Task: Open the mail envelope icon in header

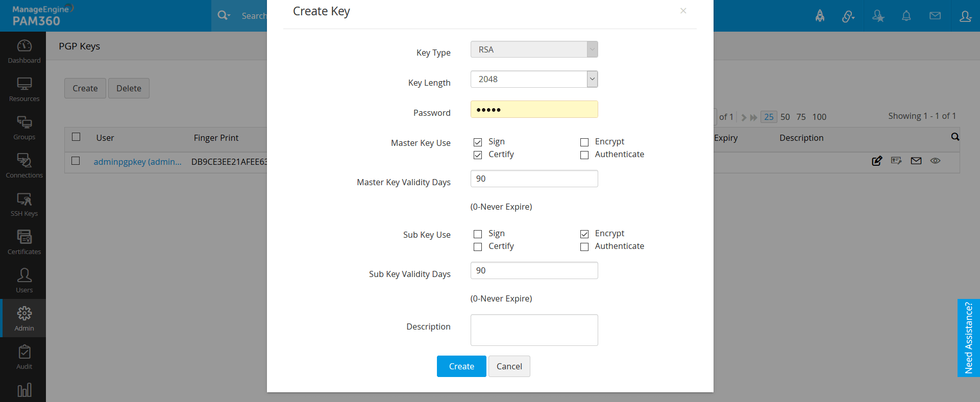Action: 935,16
